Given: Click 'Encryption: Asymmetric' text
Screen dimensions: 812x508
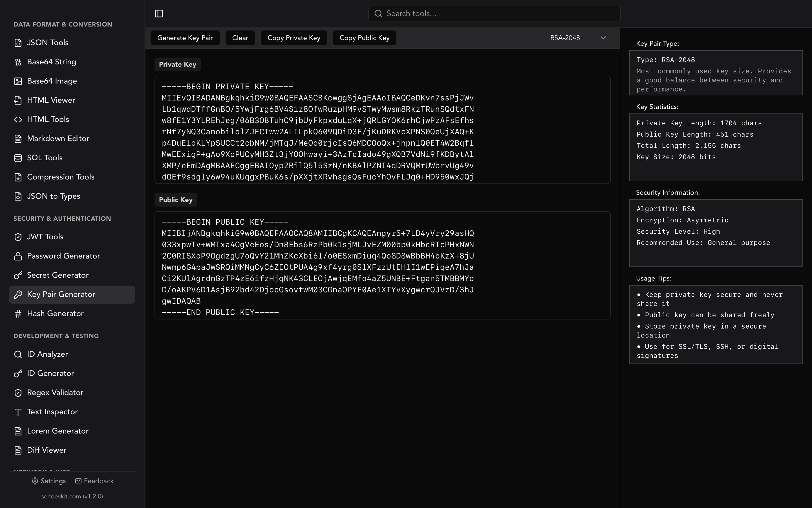Looking at the screenshot, I should pyautogui.click(x=683, y=220).
